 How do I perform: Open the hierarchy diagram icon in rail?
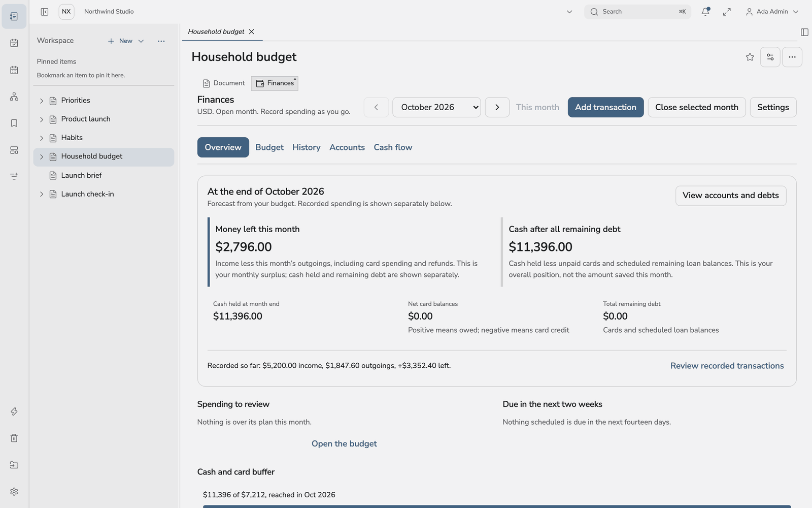click(14, 97)
